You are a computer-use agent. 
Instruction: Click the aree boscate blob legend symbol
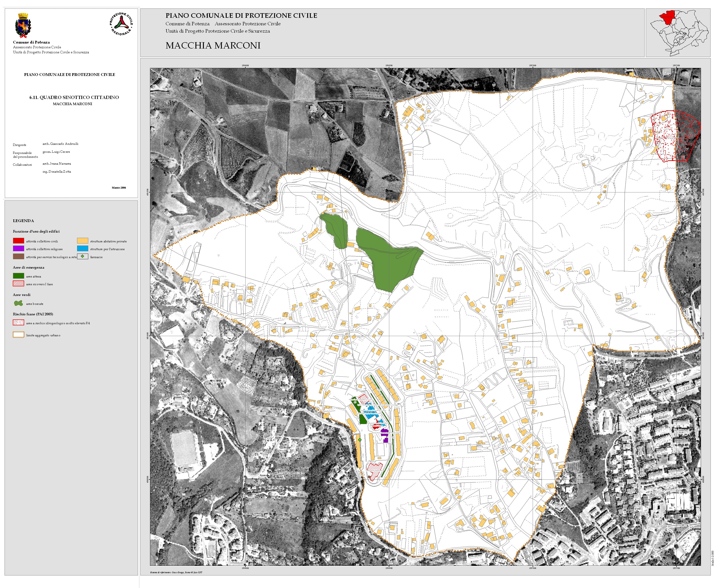18,303
